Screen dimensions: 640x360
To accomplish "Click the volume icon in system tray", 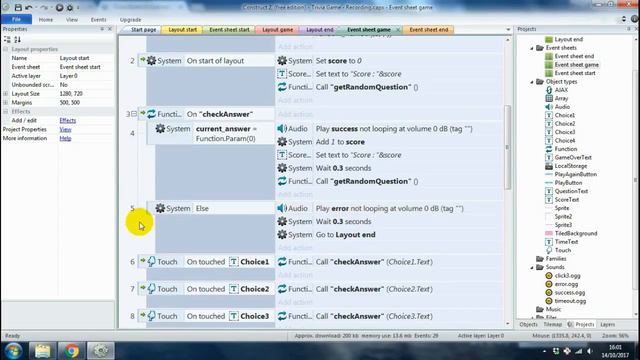I will tap(590, 351).
